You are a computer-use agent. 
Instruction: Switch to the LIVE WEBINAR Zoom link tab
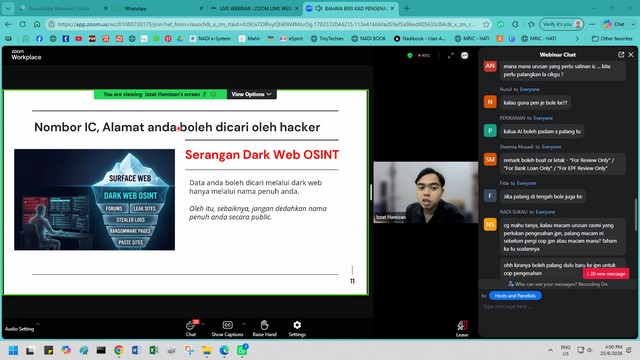tap(256, 8)
